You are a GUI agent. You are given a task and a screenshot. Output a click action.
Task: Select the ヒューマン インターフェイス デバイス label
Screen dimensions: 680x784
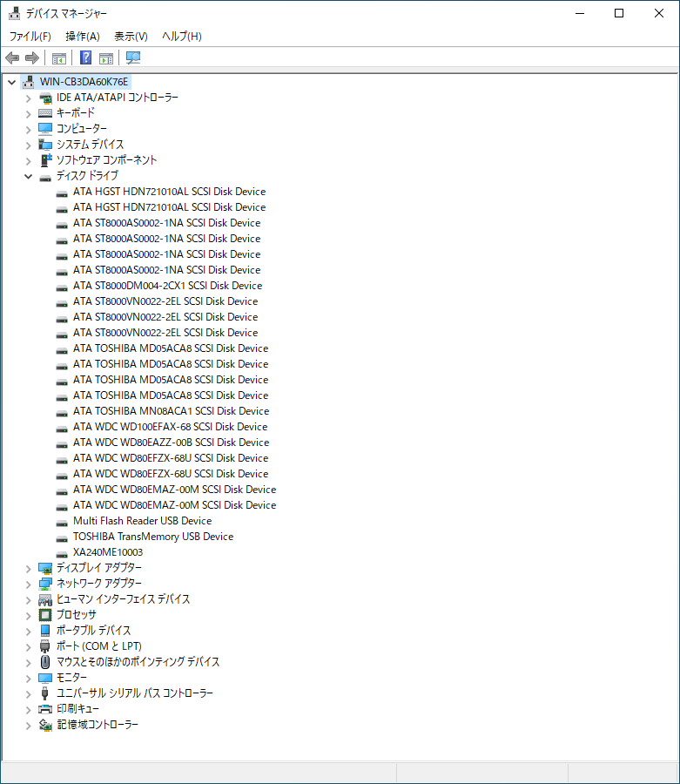(123, 599)
